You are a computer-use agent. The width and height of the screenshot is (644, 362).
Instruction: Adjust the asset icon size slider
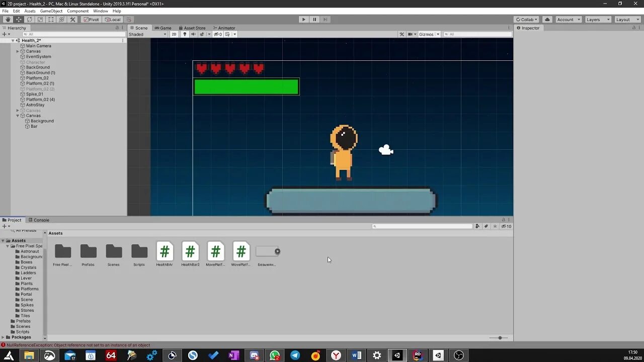click(499, 338)
